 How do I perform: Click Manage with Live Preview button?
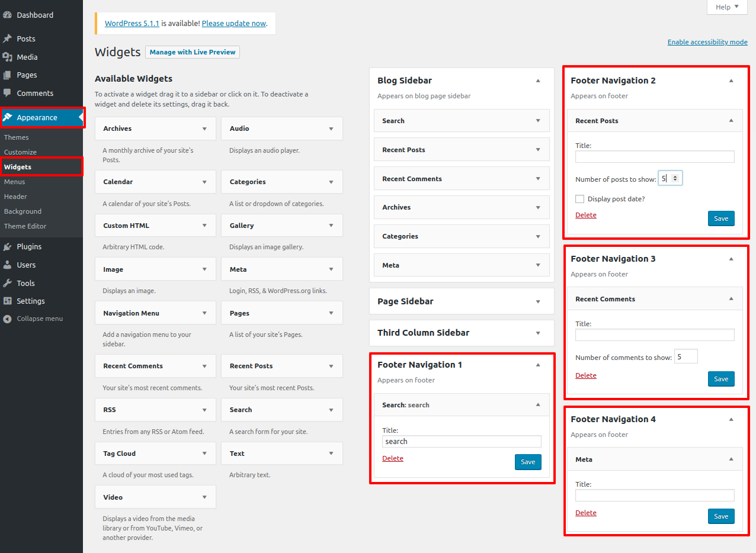193,52
